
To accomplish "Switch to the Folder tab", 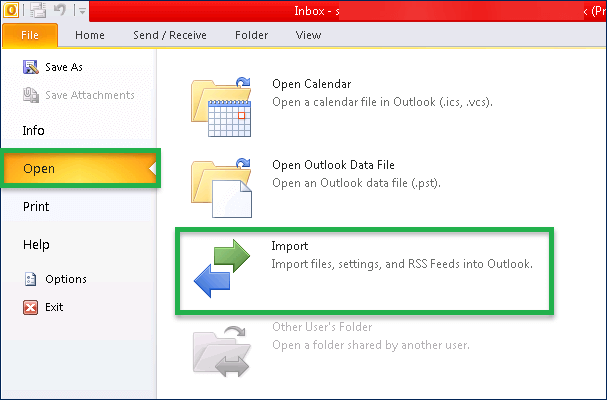I will click(251, 35).
